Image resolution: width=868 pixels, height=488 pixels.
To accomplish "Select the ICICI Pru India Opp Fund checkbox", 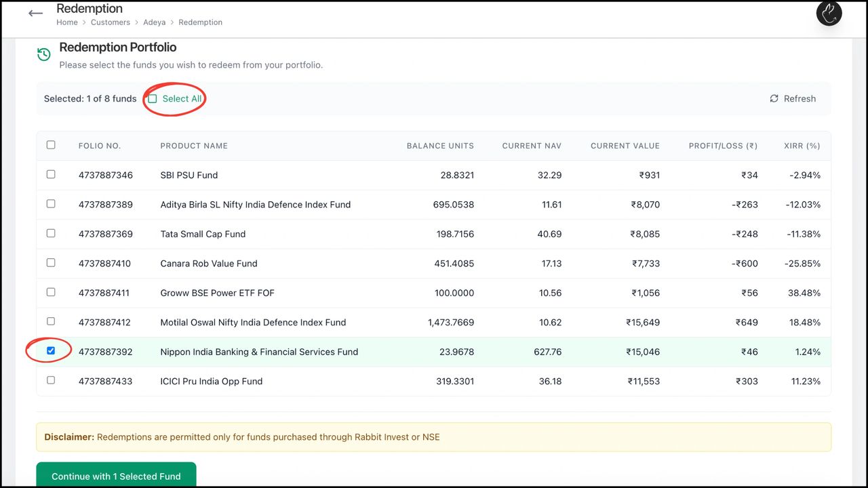I will click(51, 380).
